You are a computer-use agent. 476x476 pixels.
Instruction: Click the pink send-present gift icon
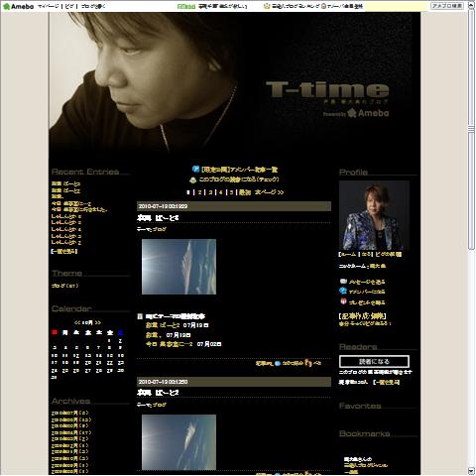[x=343, y=301]
